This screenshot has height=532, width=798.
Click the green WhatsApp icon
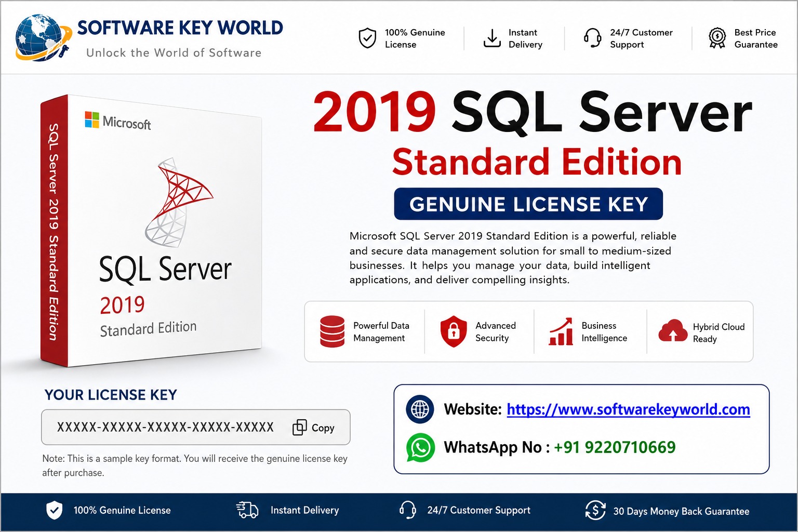420,447
